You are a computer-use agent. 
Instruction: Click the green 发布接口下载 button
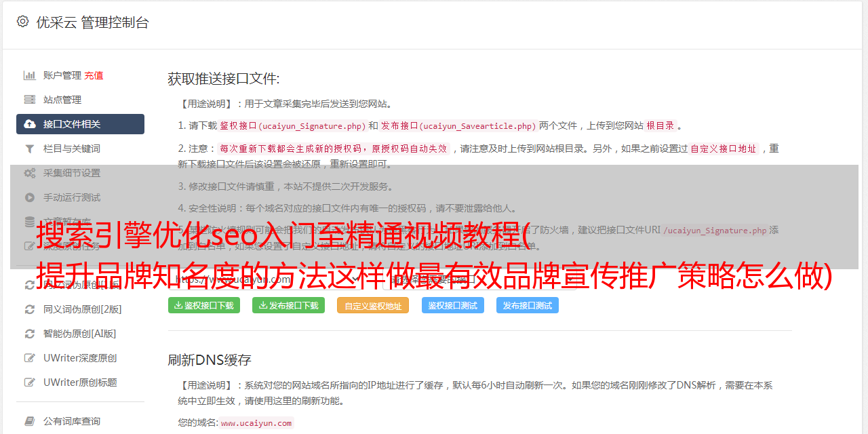[x=288, y=305]
